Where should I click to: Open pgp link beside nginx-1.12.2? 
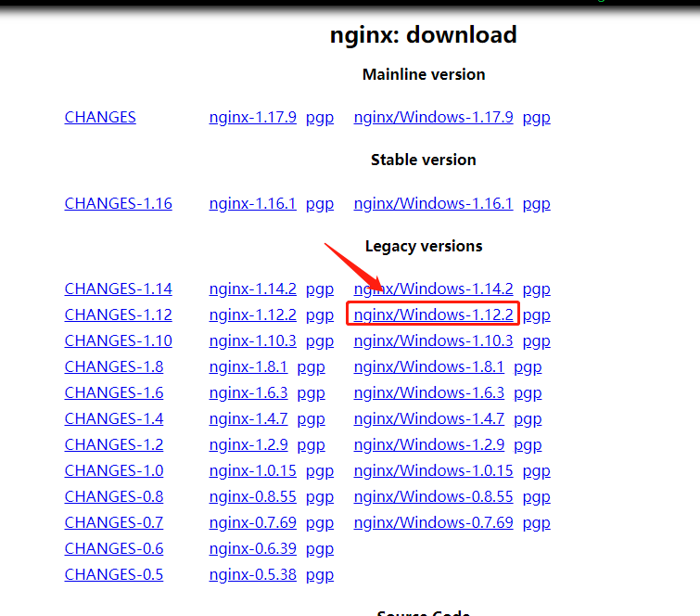(320, 315)
